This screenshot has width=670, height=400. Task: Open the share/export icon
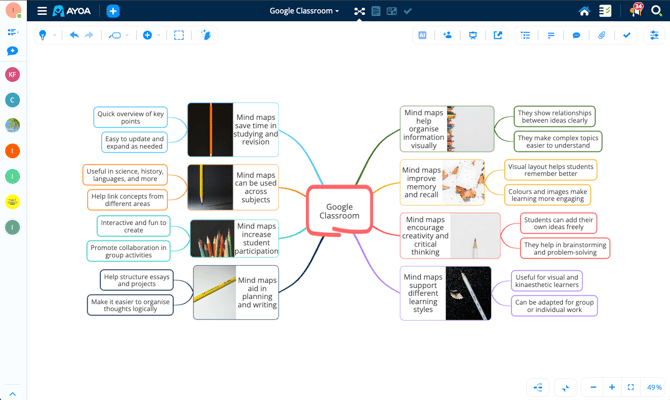point(498,35)
